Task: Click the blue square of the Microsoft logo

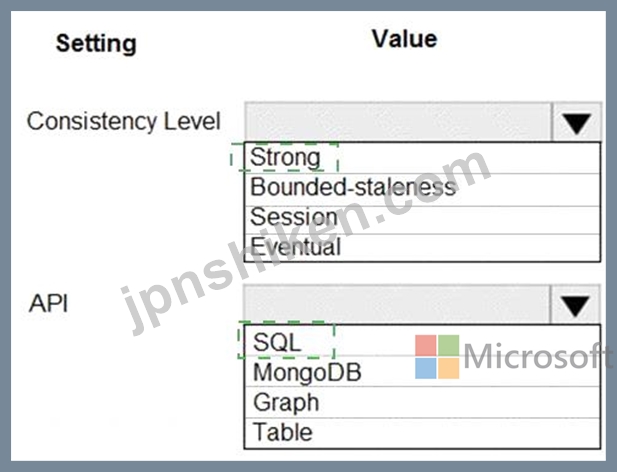Action: [426, 368]
